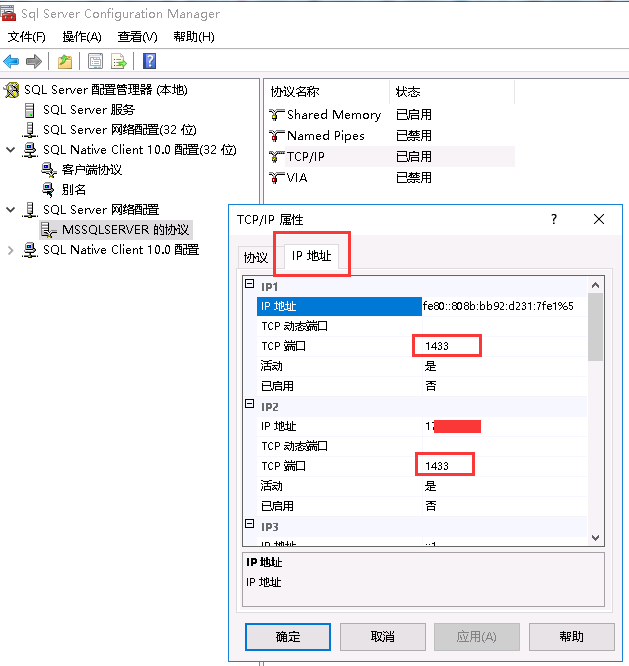Image resolution: width=629 pixels, height=666 pixels.
Task: Click the SQL Native Client 10.0 配置(32 位) icon
Action: 30,150
